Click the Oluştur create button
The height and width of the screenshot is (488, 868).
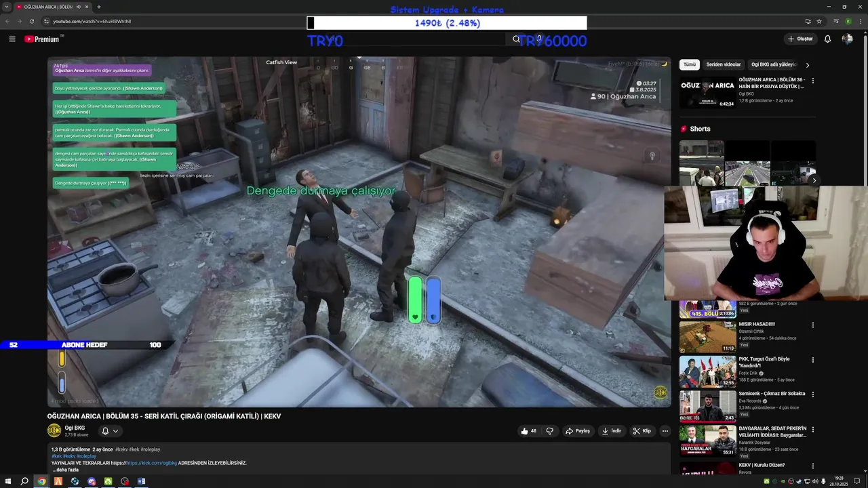point(800,39)
